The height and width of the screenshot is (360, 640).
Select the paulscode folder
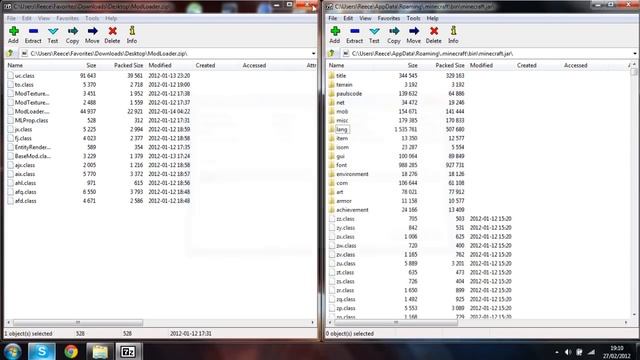coord(349,93)
